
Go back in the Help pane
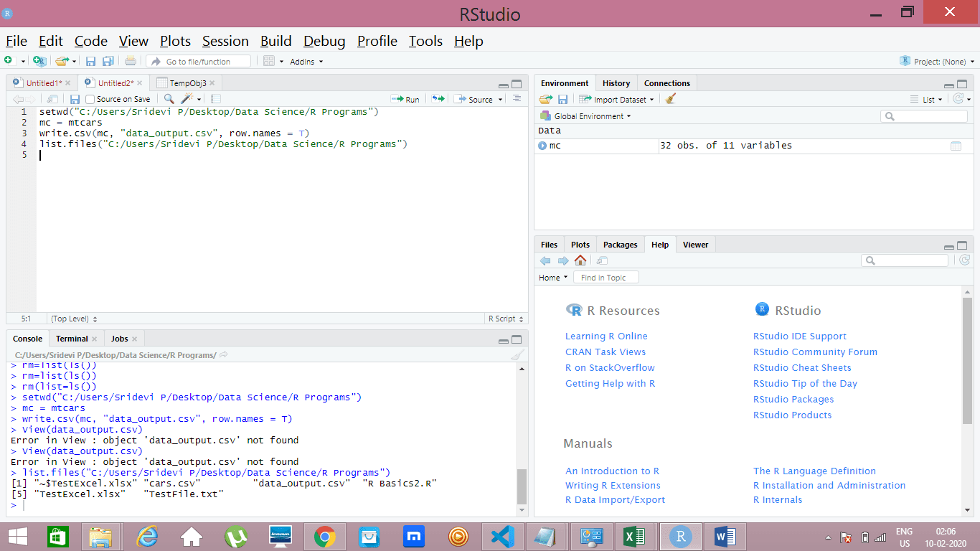pos(545,260)
